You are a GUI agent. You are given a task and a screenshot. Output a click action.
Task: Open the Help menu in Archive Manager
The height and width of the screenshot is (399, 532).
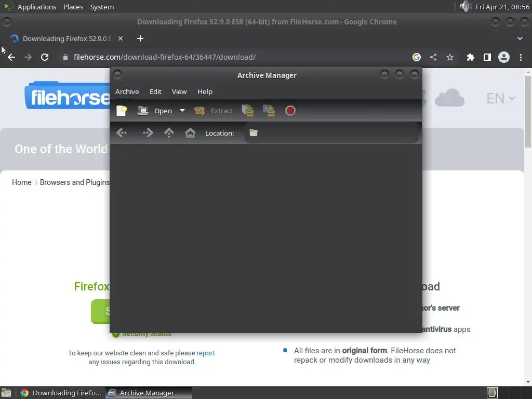tap(205, 91)
